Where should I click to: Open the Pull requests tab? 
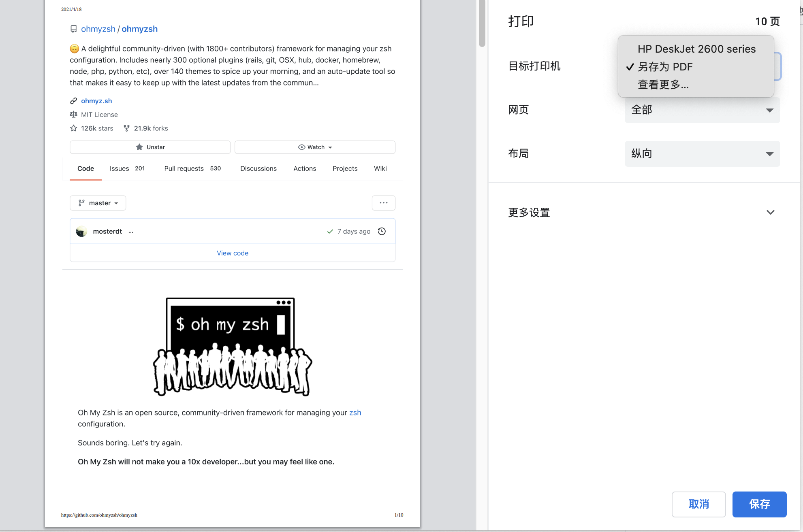(192, 168)
